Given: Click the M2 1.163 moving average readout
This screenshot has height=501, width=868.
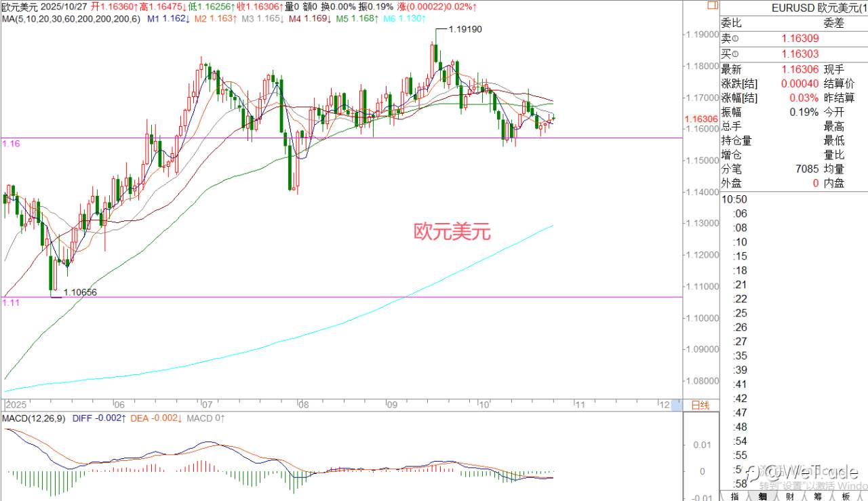Looking at the screenshot, I should click(x=216, y=19).
